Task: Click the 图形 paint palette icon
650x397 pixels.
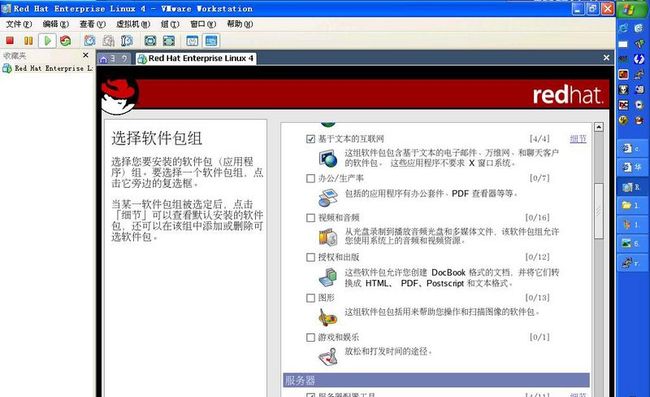Action: pos(328,317)
